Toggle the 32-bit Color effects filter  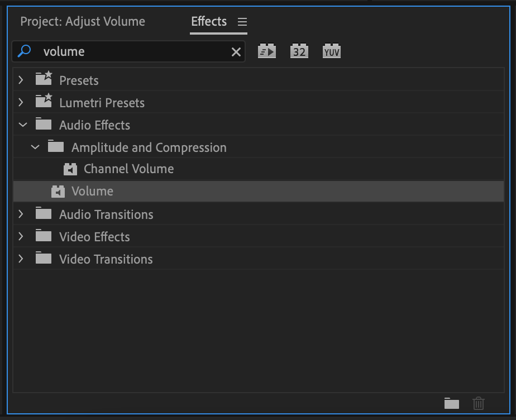(299, 51)
